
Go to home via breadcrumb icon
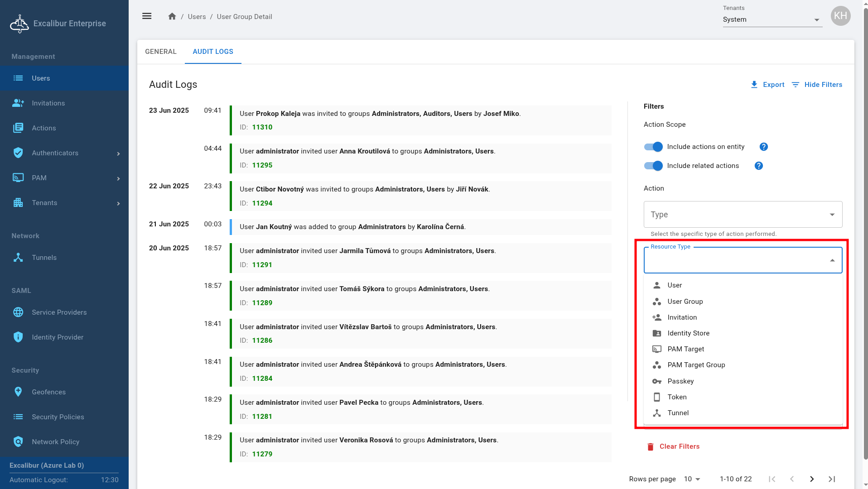pyautogui.click(x=172, y=16)
